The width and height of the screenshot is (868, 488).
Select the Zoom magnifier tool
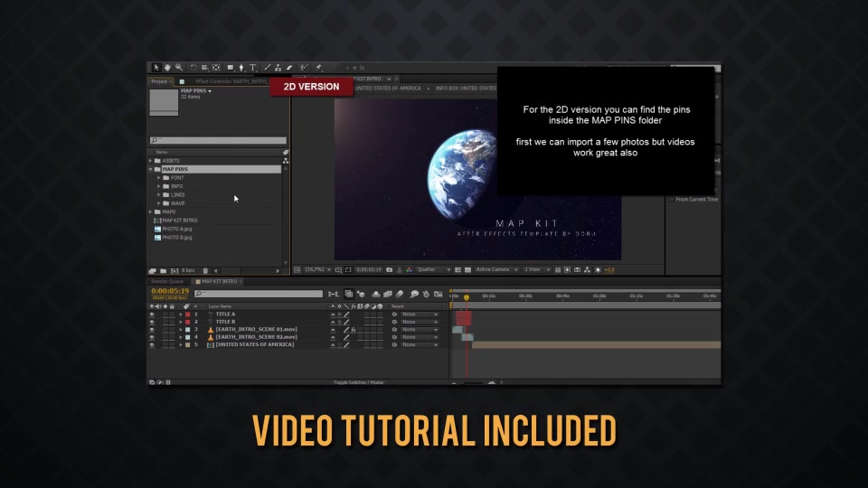179,68
